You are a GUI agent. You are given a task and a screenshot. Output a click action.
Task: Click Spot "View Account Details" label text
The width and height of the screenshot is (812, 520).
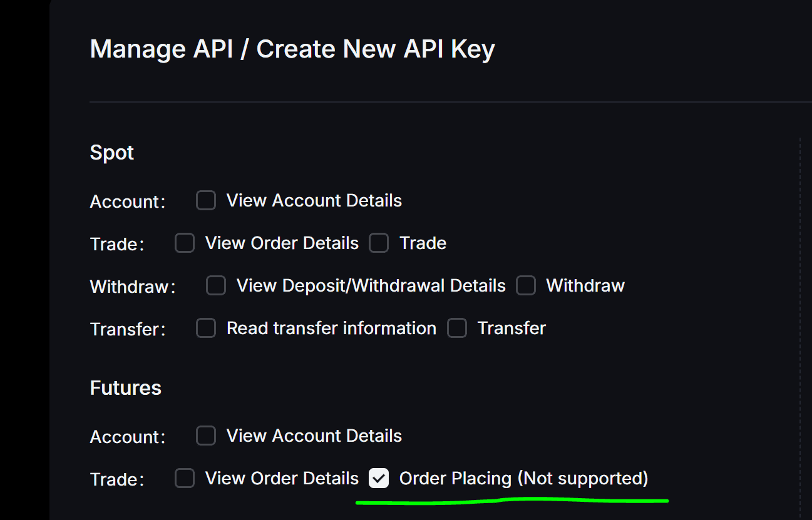coord(314,201)
